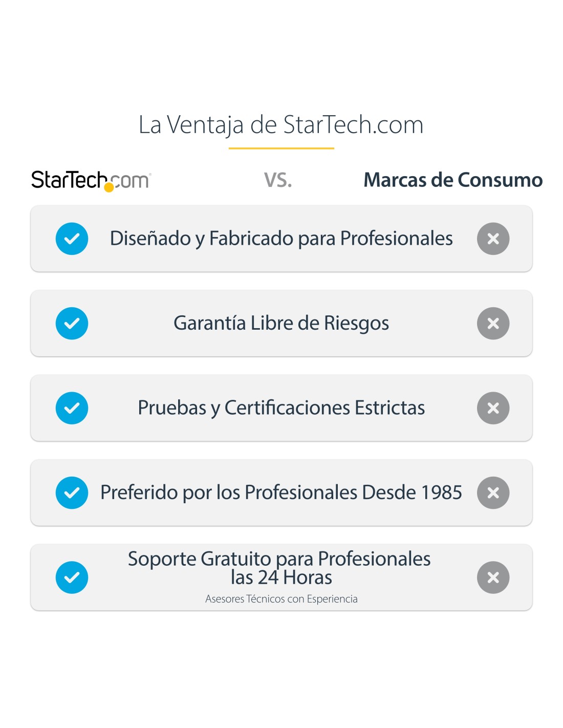
Task: Select the Marcas de Consumo heading
Action: (x=453, y=180)
